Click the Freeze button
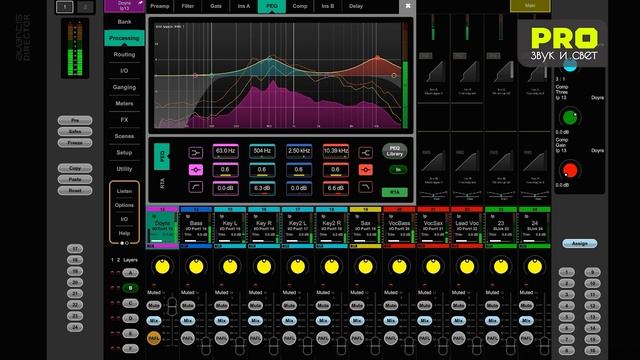 click(75, 143)
